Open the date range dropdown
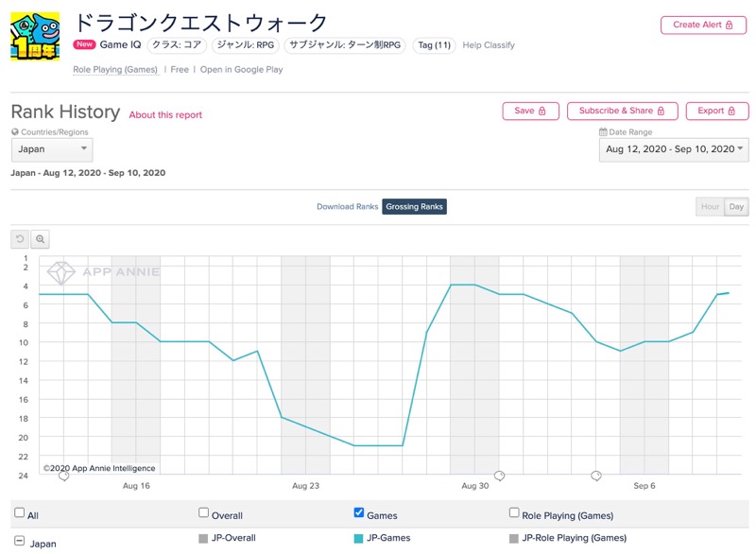This screenshot has width=756, height=554. (674, 149)
